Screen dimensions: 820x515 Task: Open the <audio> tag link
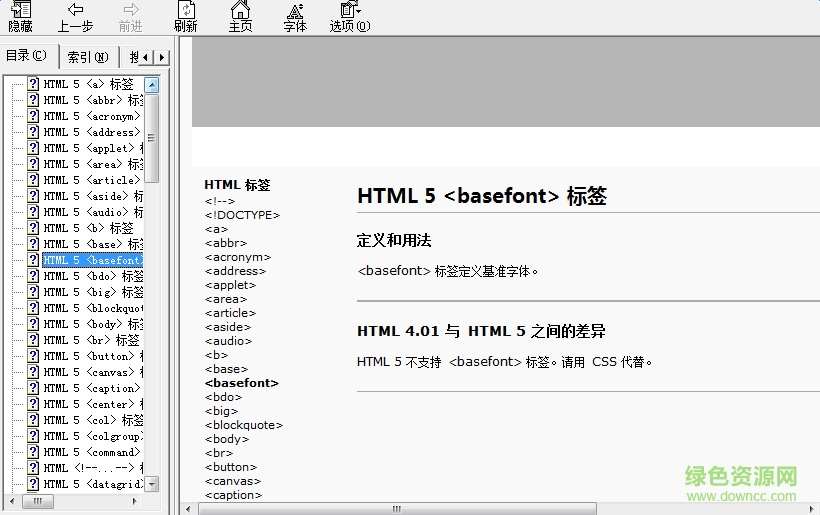click(x=227, y=341)
